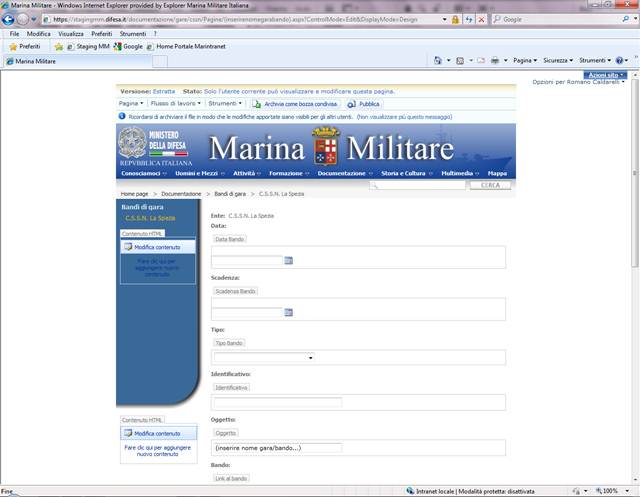This screenshot has width=640, height=497.
Task: Click lower Modifica contenuto below sidebar
Action: click(157, 433)
